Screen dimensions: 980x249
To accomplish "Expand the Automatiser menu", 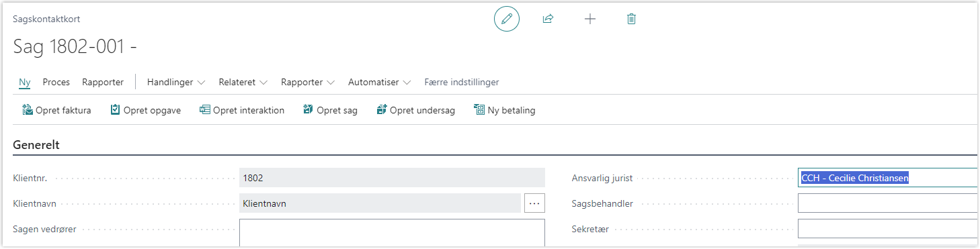I will [379, 83].
